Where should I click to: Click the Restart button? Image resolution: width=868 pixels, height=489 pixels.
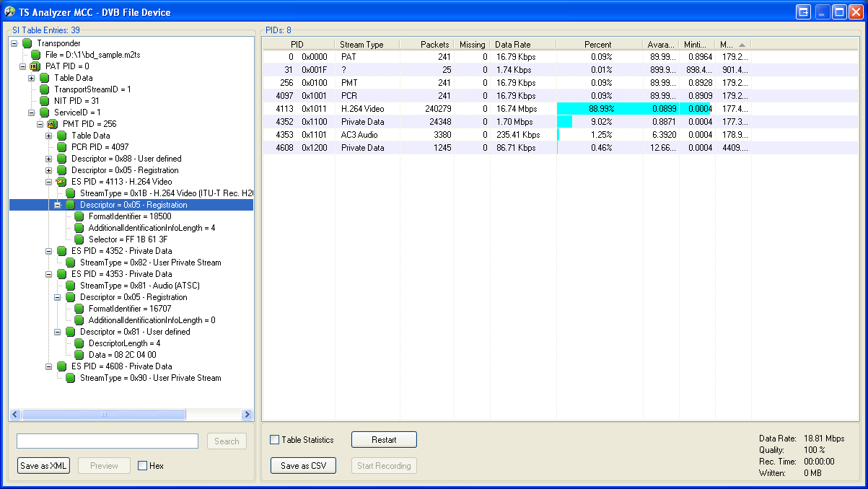coord(384,440)
